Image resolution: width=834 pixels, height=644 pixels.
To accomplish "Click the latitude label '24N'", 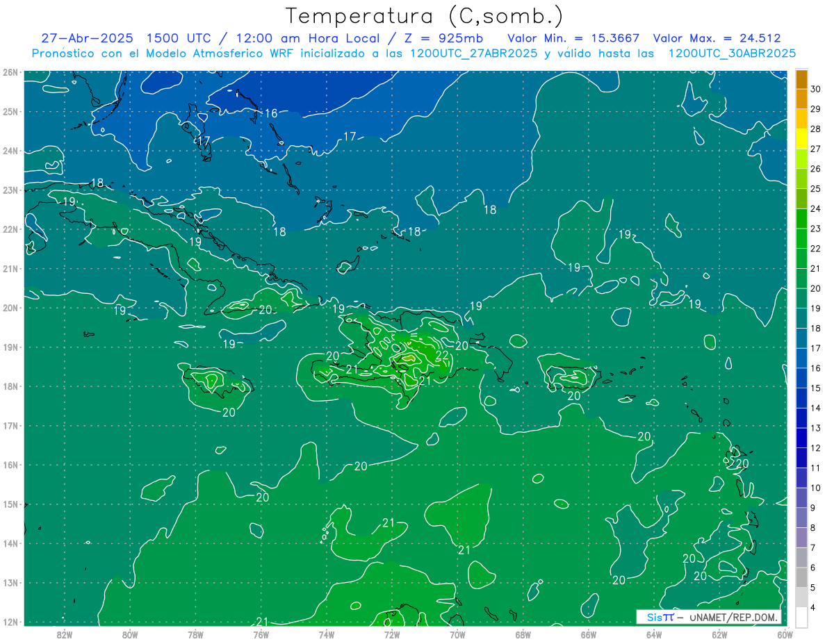I will pyautogui.click(x=10, y=151).
